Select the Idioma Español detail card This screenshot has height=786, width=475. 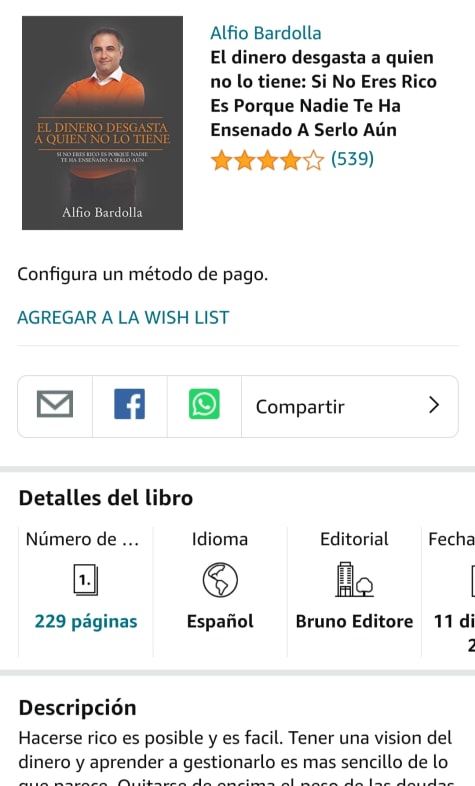coord(220,591)
